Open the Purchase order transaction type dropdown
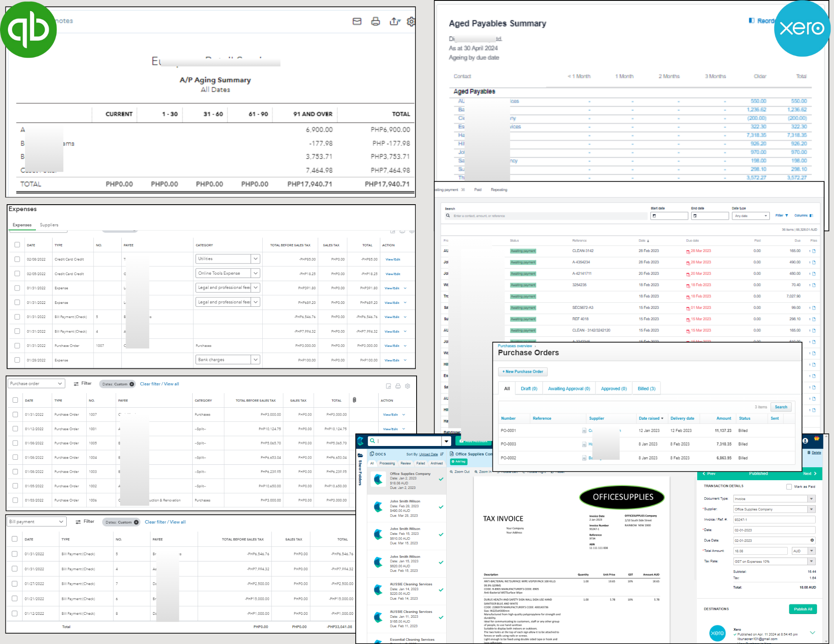834x644 pixels. tap(37, 383)
